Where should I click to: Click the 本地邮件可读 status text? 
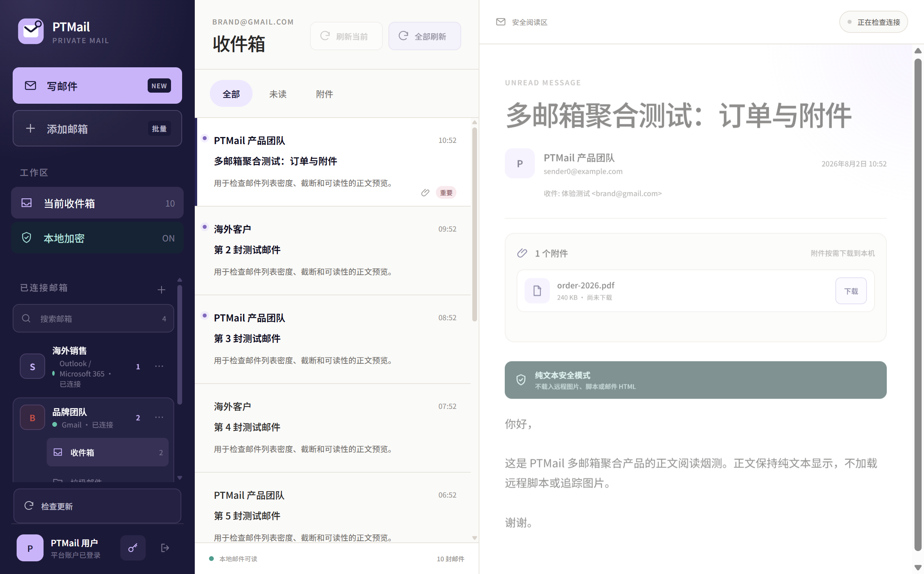coord(238,559)
